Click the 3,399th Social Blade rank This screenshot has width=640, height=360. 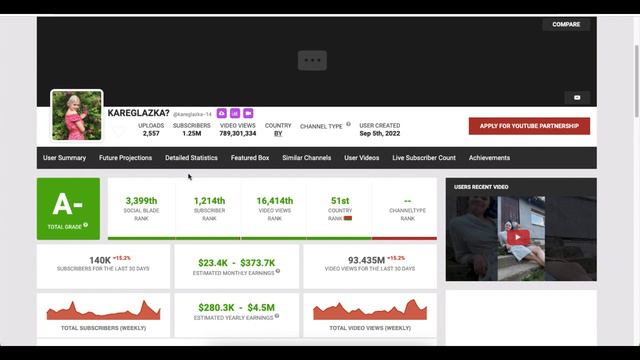click(141, 201)
